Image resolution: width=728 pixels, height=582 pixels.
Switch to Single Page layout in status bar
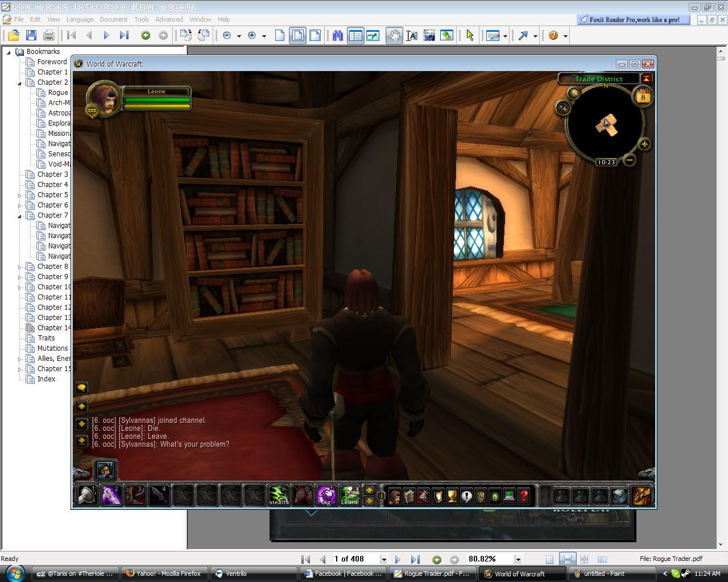click(x=549, y=559)
